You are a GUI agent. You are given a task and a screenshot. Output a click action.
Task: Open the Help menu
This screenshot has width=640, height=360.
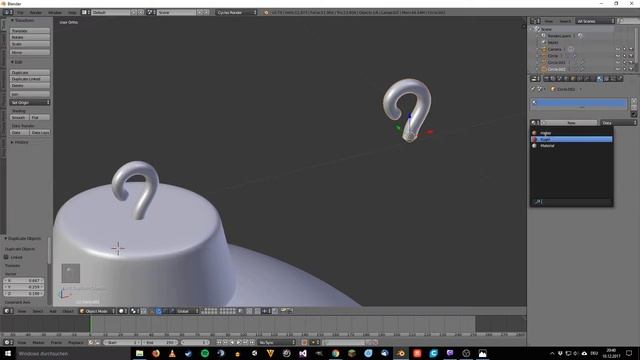coord(72,13)
